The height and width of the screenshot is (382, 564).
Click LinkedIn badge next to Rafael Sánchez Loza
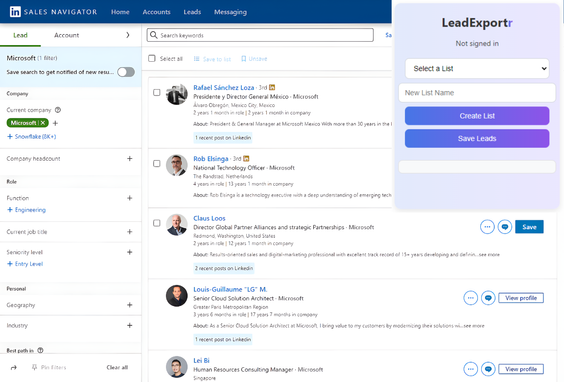coord(272,87)
